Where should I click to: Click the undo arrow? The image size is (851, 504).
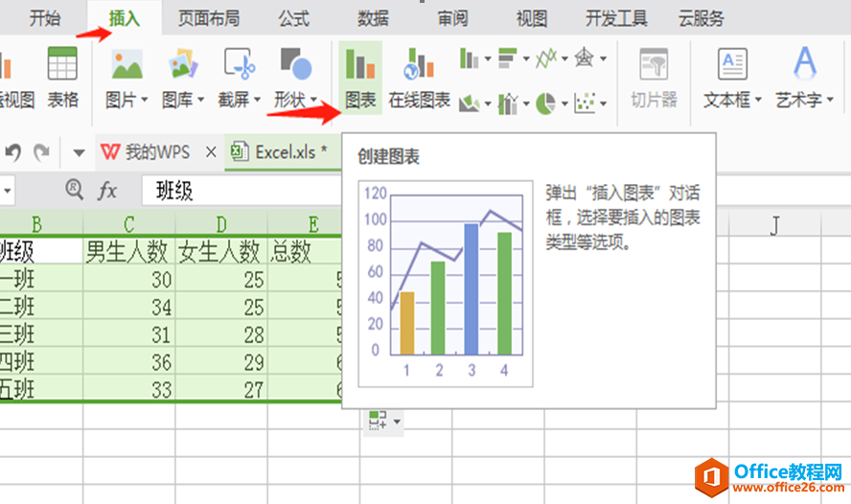(x=13, y=152)
